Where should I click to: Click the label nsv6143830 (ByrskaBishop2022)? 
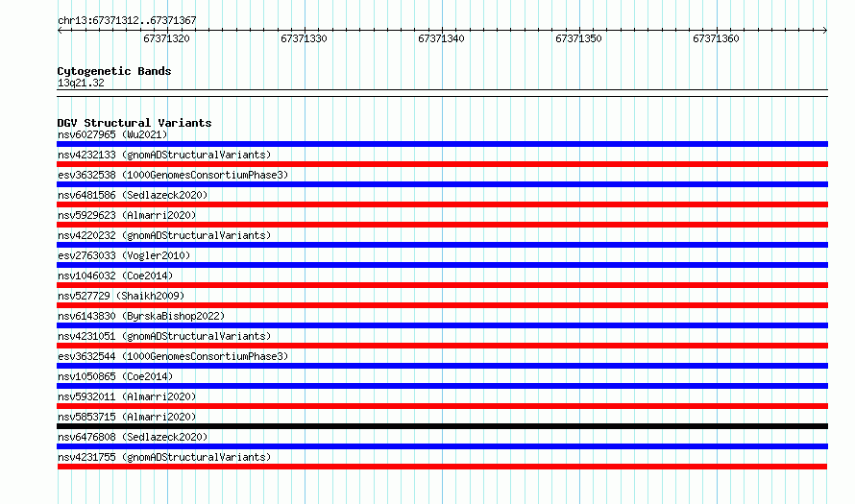(141, 316)
